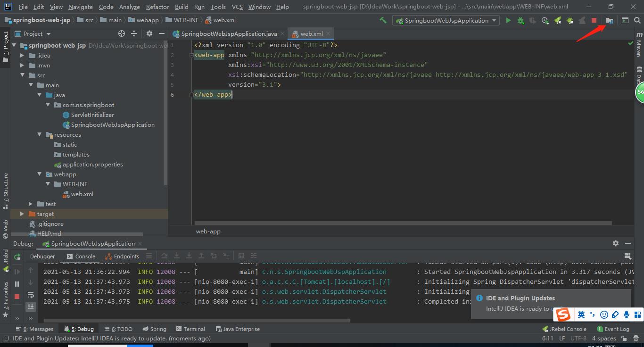Run with Coverage from the main toolbar
The height and width of the screenshot is (347, 644).
[x=533, y=20]
